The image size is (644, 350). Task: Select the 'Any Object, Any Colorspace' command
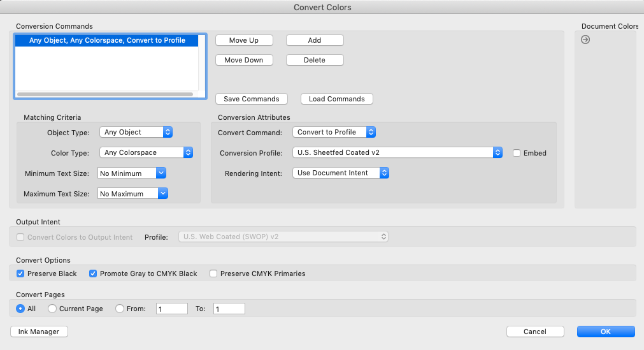coord(107,40)
